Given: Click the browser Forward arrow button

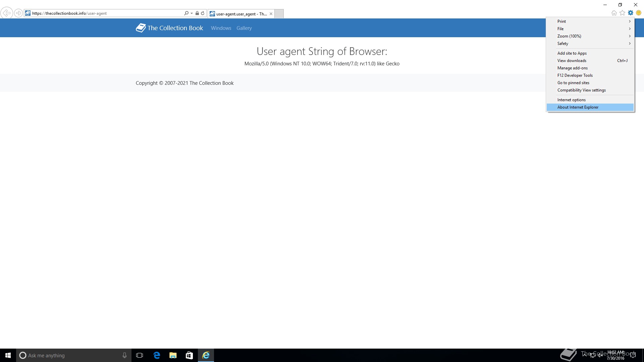Looking at the screenshot, I should pyautogui.click(x=18, y=13).
